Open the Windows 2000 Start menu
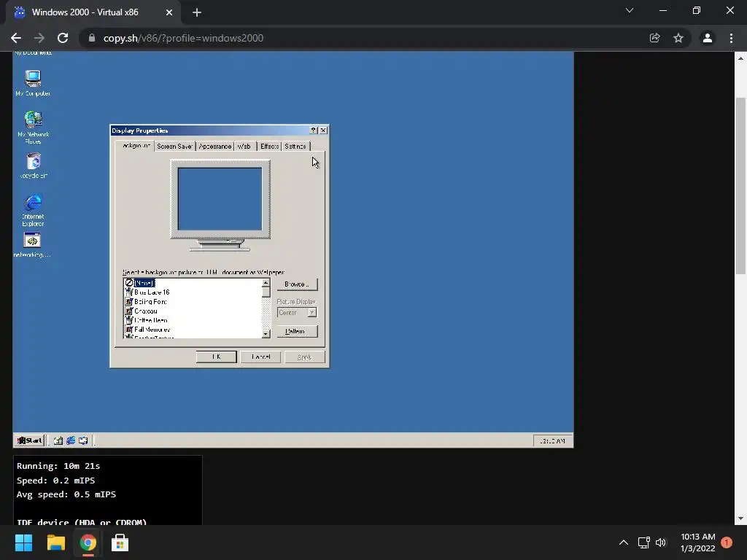This screenshot has width=747, height=560. [x=29, y=440]
